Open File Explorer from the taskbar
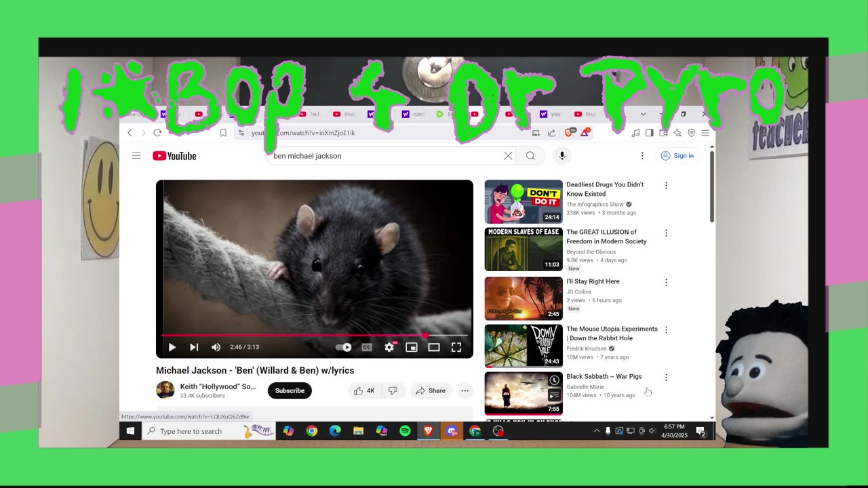 coord(358,431)
